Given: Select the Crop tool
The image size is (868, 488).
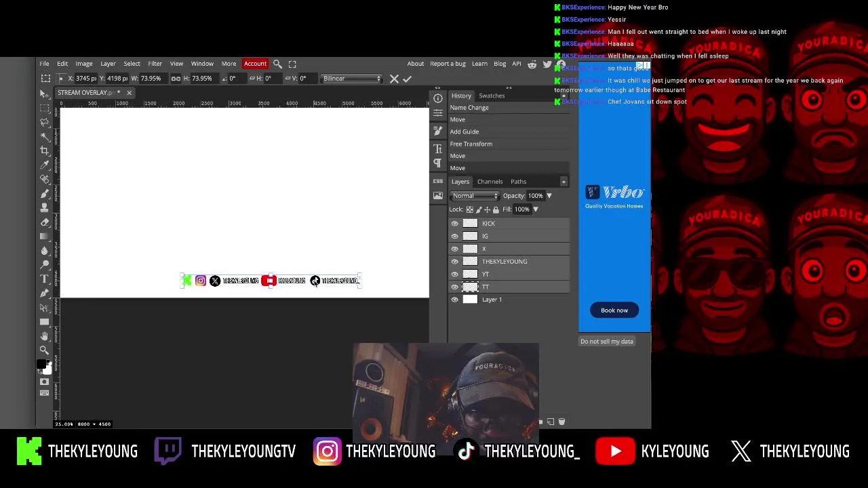Looking at the screenshot, I should pos(44,150).
